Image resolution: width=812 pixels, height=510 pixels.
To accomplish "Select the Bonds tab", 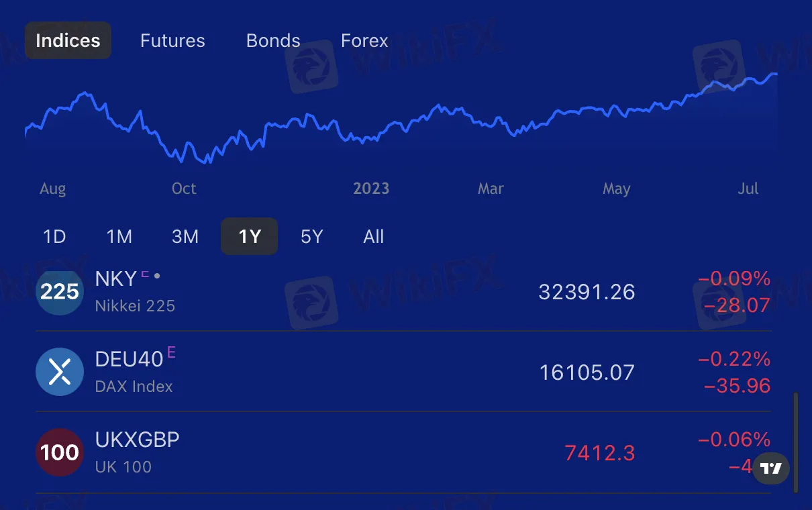I will click(273, 40).
